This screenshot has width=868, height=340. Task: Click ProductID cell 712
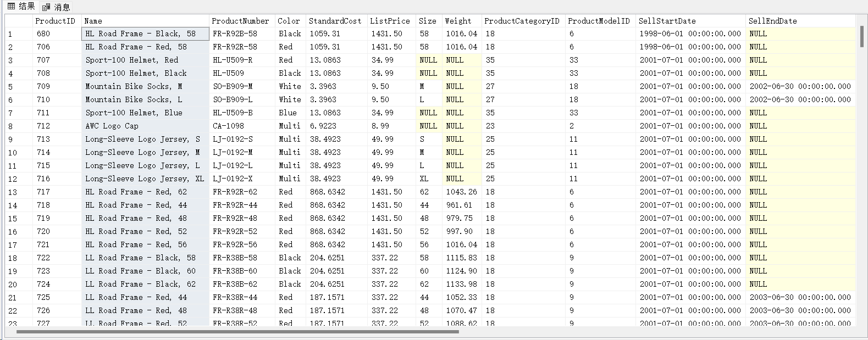click(x=57, y=126)
